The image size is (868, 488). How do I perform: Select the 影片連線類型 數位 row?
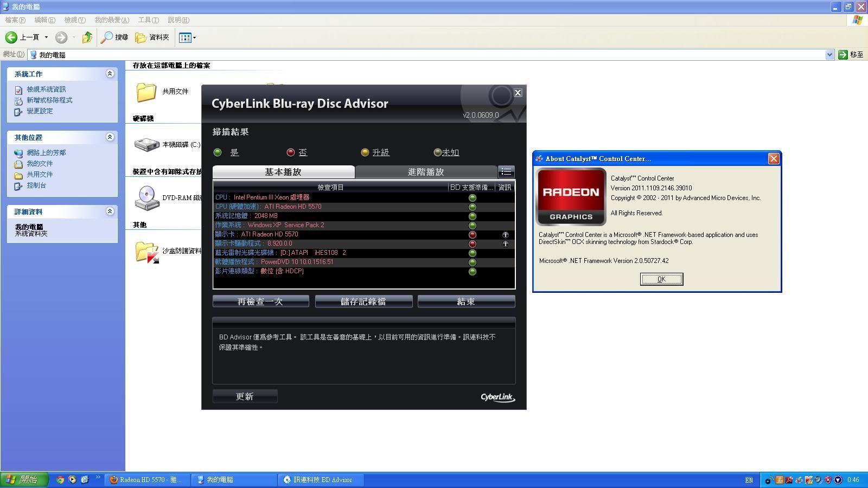(x=363, y=271)
